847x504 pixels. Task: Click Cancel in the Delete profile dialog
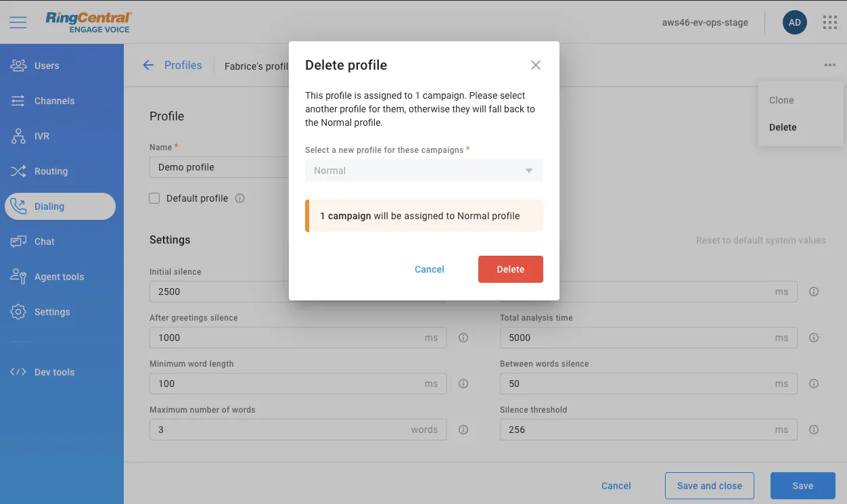coord(429,269)
